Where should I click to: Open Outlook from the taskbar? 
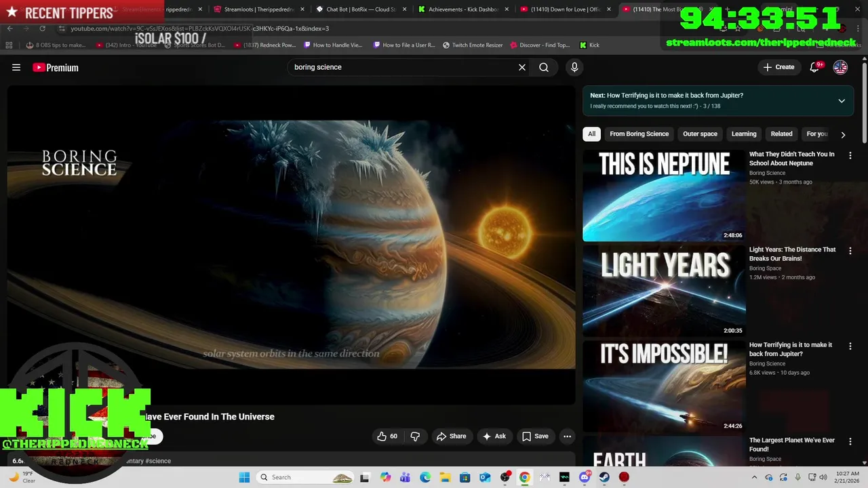(485, 477)
